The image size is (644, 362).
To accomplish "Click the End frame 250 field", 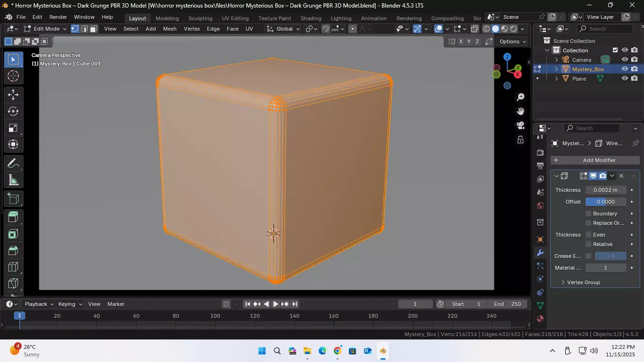I will click(507, 304).
